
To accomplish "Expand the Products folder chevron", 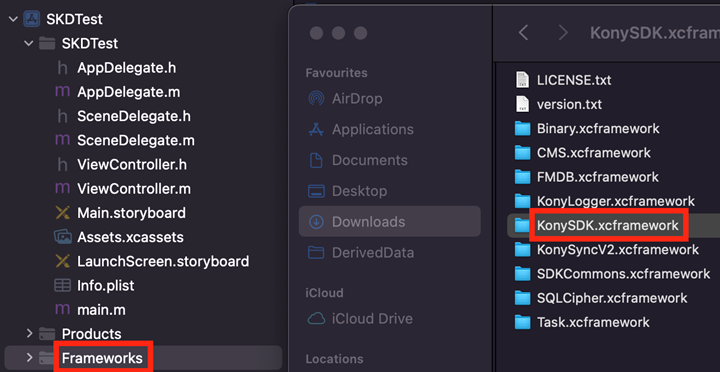I will click(x=29, y=333).
